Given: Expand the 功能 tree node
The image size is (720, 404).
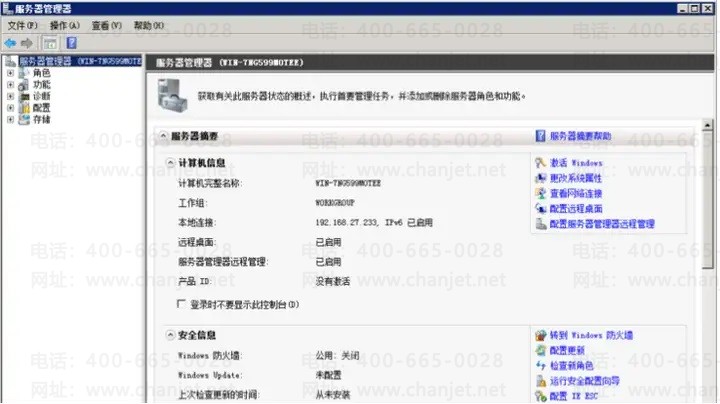Looking at the screenshot, I should (10, 85).
